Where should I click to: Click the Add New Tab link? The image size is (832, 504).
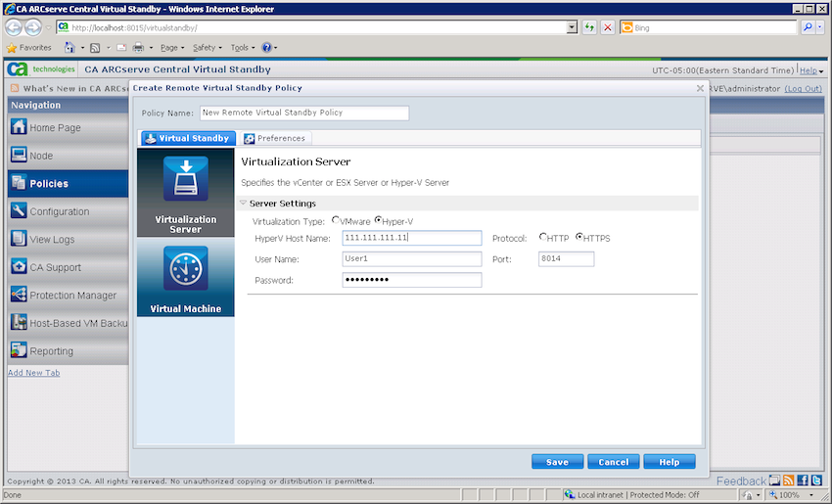click(33, 373)
